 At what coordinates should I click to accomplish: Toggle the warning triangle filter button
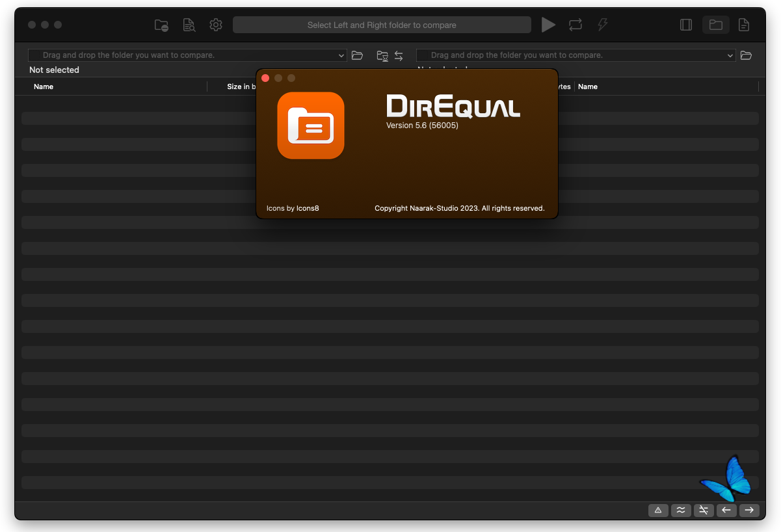pyautogui.click(x=658, y=510)
